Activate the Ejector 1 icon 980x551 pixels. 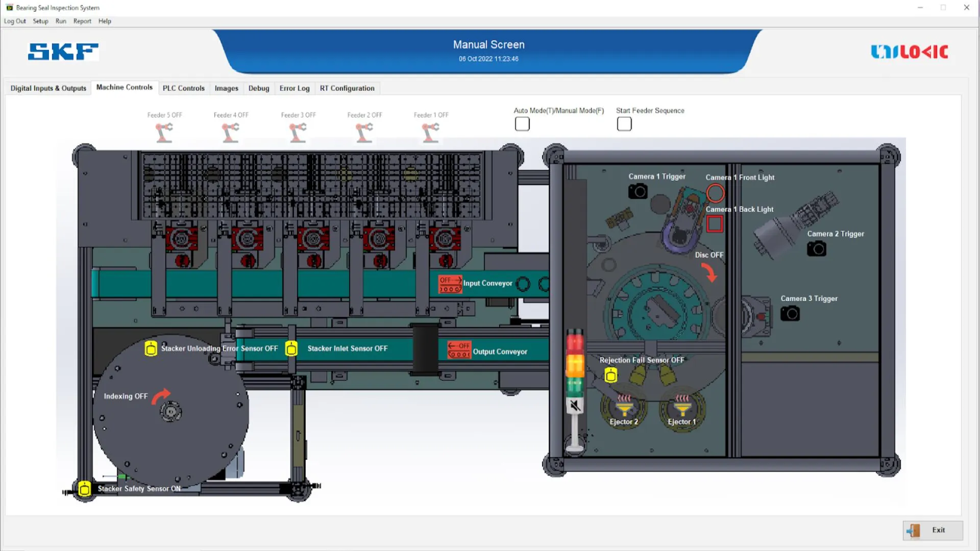(x=682, y=407)
